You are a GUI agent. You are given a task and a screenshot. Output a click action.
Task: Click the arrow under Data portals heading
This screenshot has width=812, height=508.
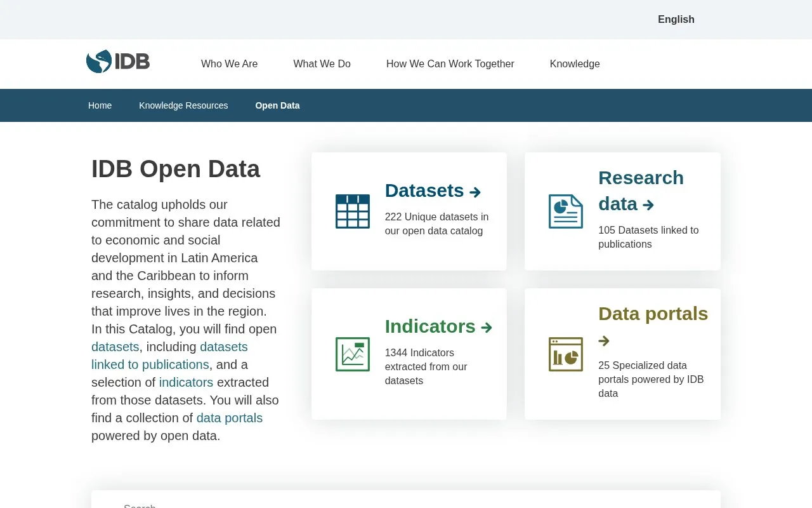pos(604,341)
